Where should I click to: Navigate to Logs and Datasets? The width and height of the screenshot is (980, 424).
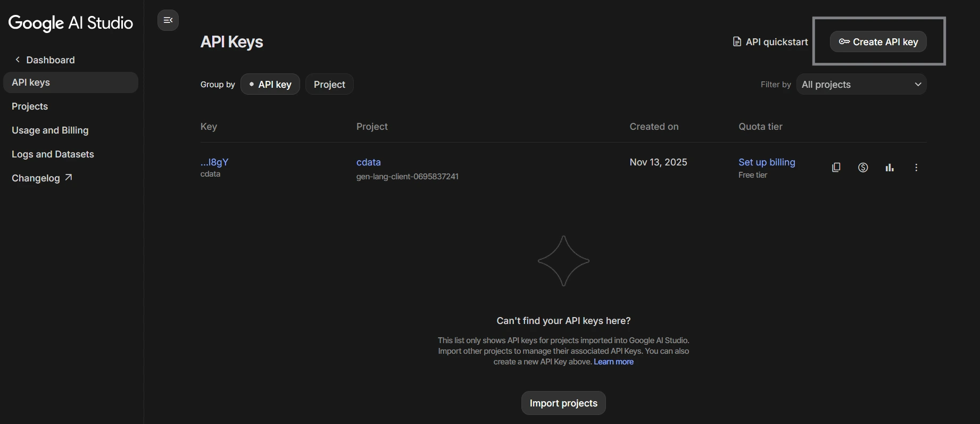click(53, 154)
